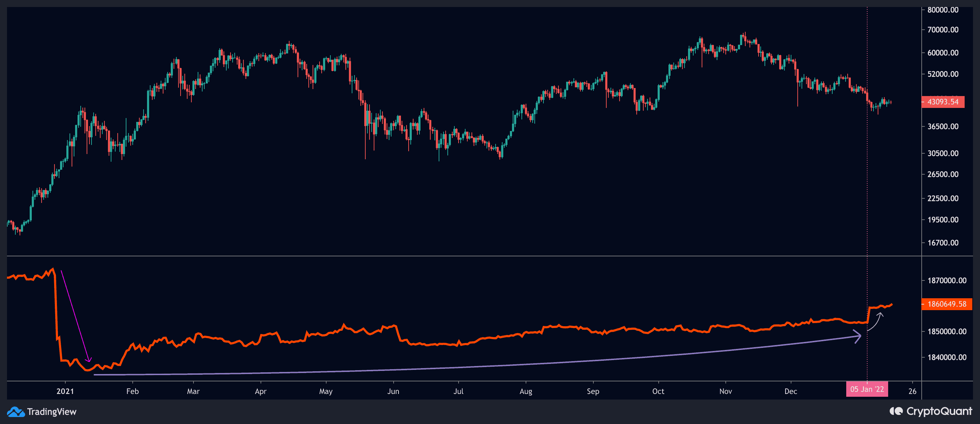This screenshot has height=424, width=980.
Task: Click the Mar time axis label
Action: point(193,391)
